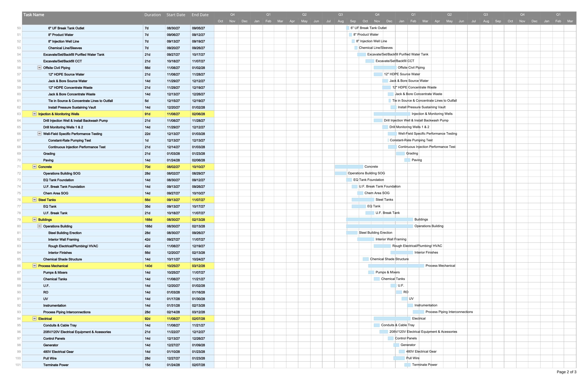The image size is (588, 380).
Task: Select 'Jack & Bore Source Water' task name cell
Action: click(x=83, y=81)
